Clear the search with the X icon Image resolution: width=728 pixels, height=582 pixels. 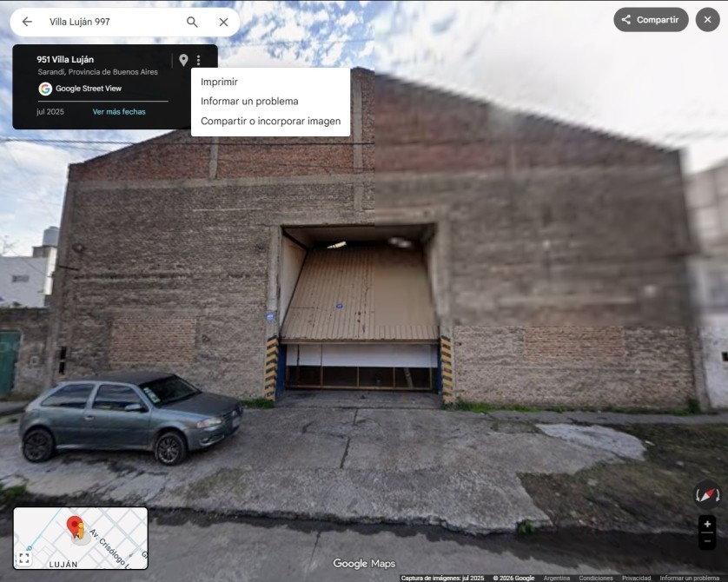[223, 22]
